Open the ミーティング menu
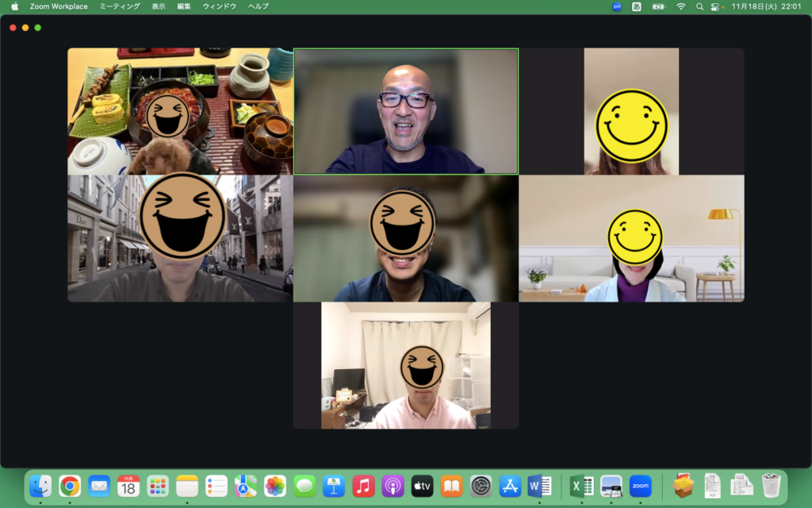Image resolution: width=812 pixels, height=508 pixels. [120, 6]
